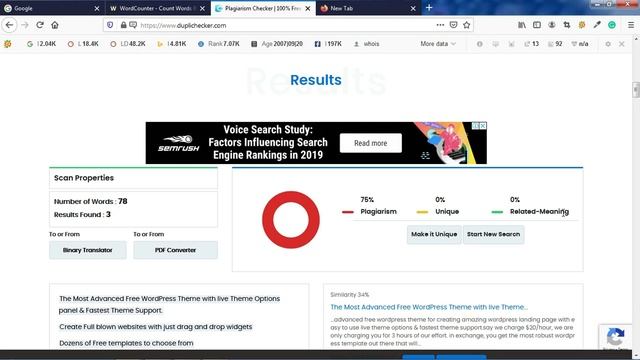Open the green Grammarly extension icon

611,25
